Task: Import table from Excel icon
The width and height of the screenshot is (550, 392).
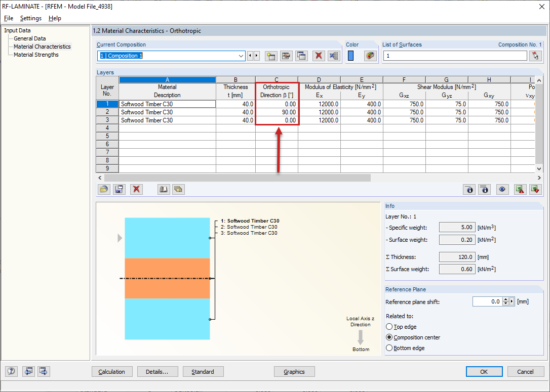Action: pyautogui.click(x=535, y=190)
